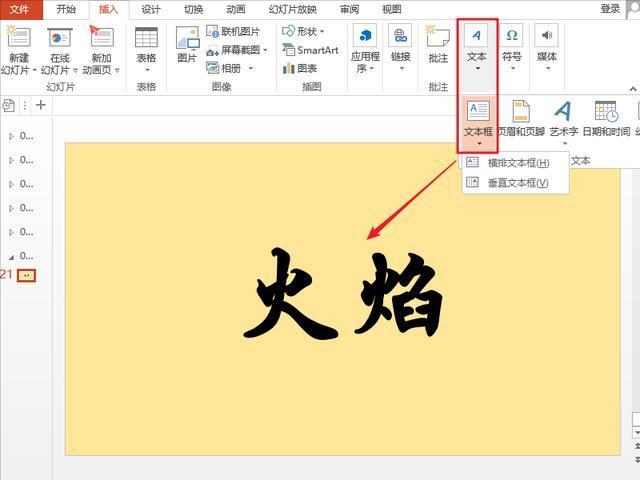Select the 插入 (Insert) ribbon tab
Viewport: 640px width, 480px height.
[x=109, y=9]
